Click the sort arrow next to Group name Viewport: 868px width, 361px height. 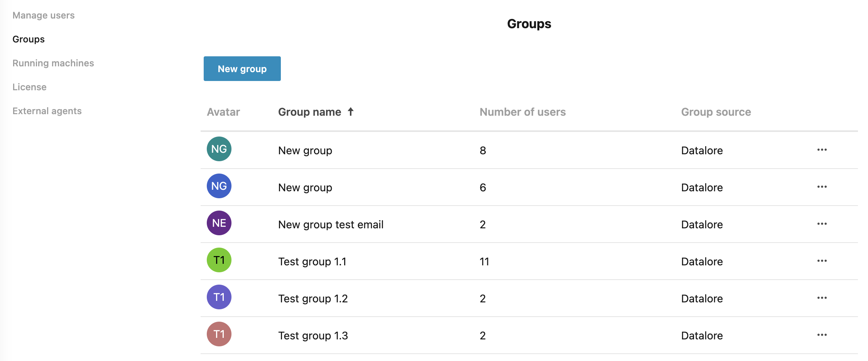click(x=351, y=112)
